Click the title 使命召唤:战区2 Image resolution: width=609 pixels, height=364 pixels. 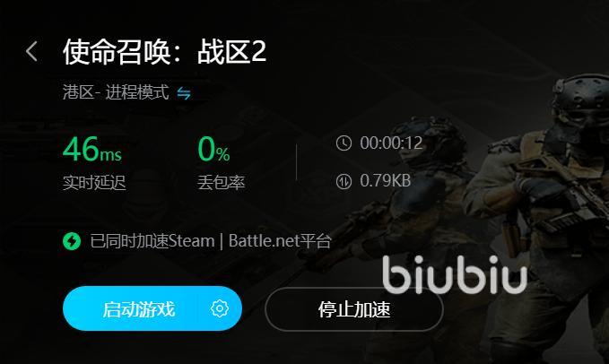coord(164,52)
